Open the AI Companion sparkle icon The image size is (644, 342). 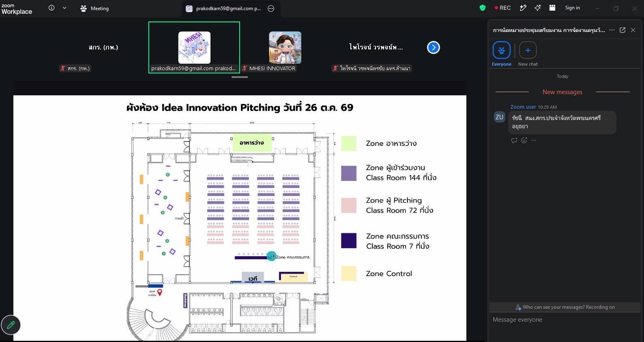pyautogui.click(x=538, y=8)
